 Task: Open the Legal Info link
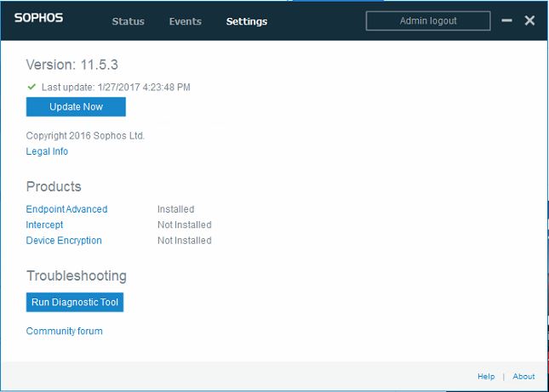tap(47, 151)
